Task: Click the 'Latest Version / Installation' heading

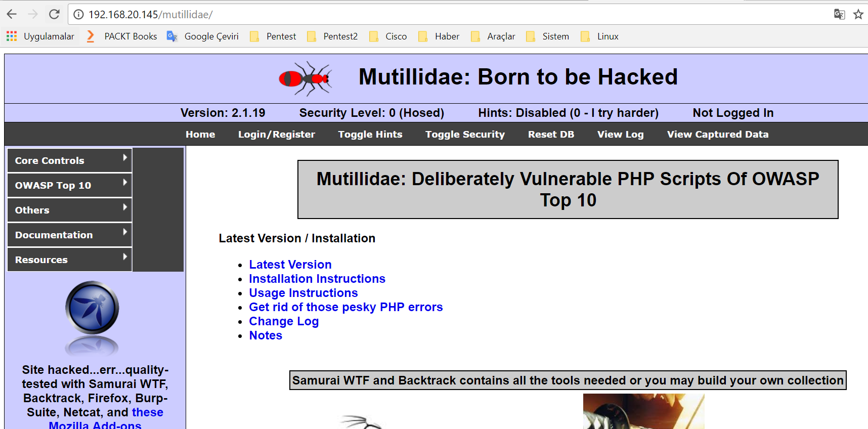Action: [297, 238]
